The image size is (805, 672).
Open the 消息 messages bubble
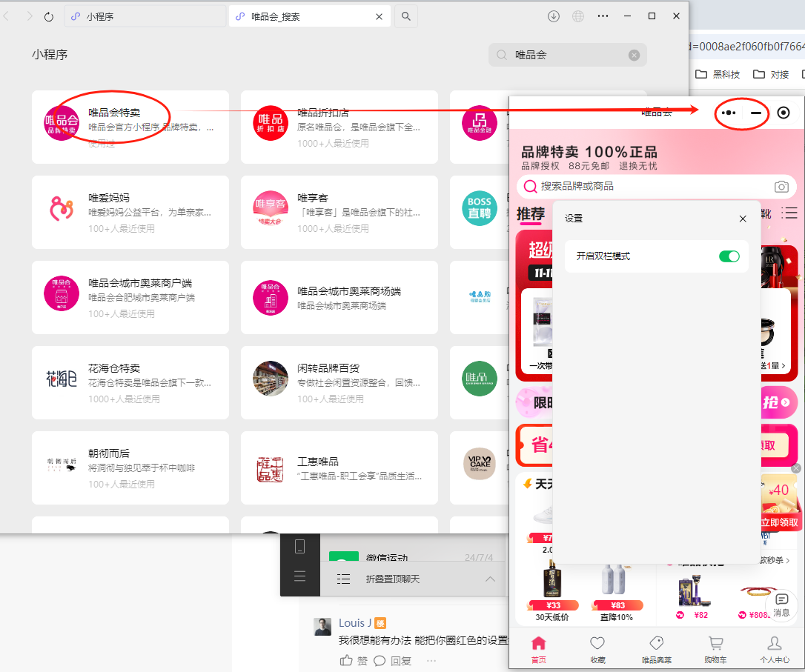pos(781,605)
